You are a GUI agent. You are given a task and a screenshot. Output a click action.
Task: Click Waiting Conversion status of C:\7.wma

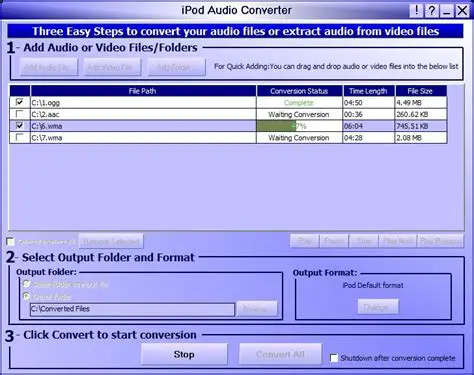[299, 138]
